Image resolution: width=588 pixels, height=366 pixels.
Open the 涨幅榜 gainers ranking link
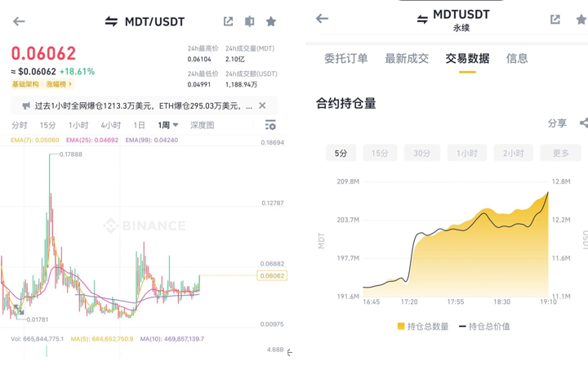point(59,84)
